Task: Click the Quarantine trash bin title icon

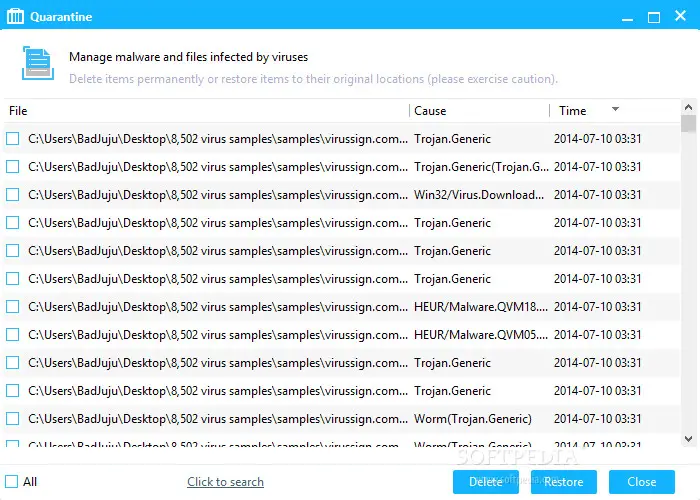Action: click(15, 17)
